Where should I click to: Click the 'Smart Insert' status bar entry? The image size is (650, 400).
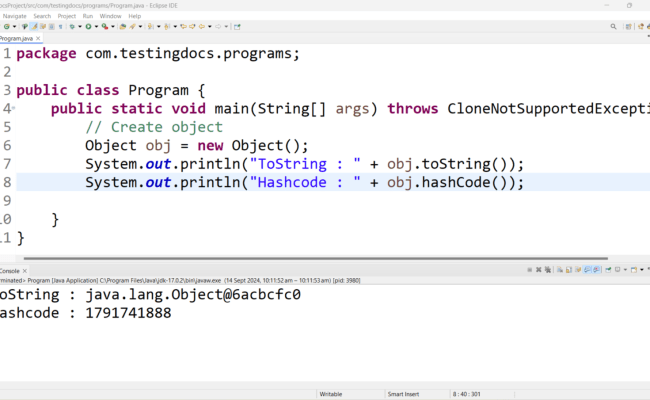403,394
